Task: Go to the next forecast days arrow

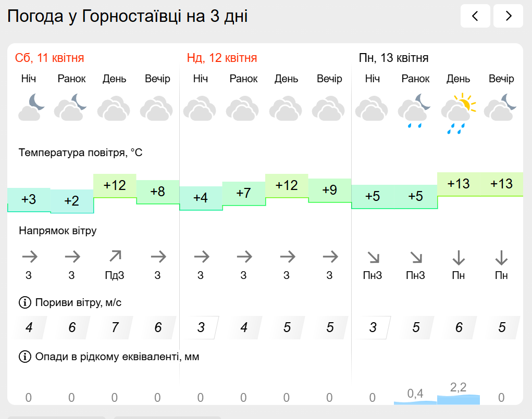Action: pyautogui.click(x=508, y=16)
